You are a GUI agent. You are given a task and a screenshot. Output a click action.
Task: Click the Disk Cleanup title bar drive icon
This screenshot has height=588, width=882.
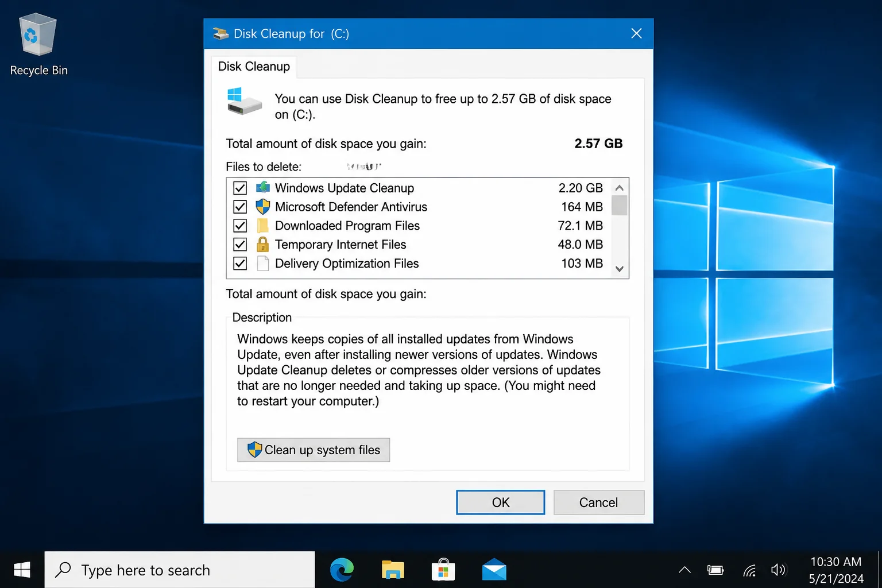point(221,34)
